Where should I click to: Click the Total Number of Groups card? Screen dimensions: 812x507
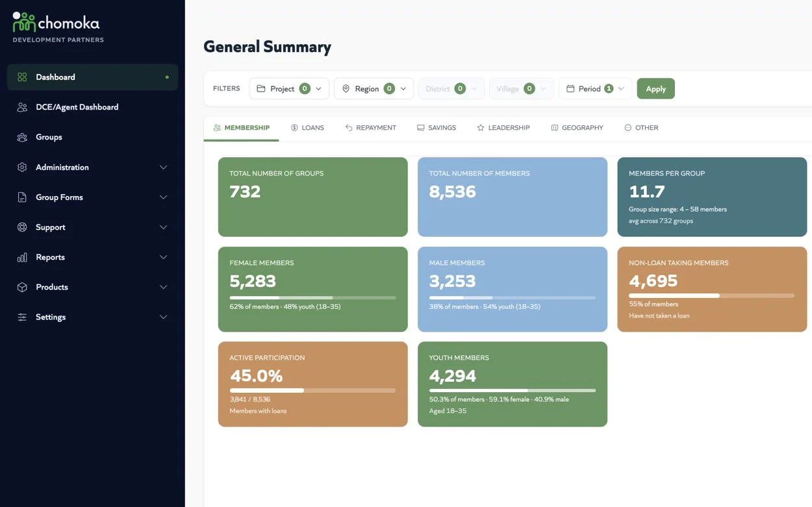coord(312,197)
